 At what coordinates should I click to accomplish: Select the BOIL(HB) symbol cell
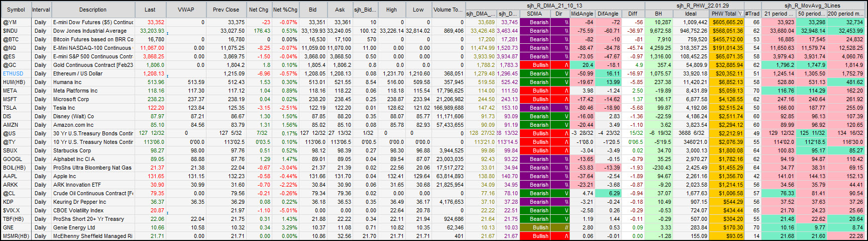tap(16, 168)
